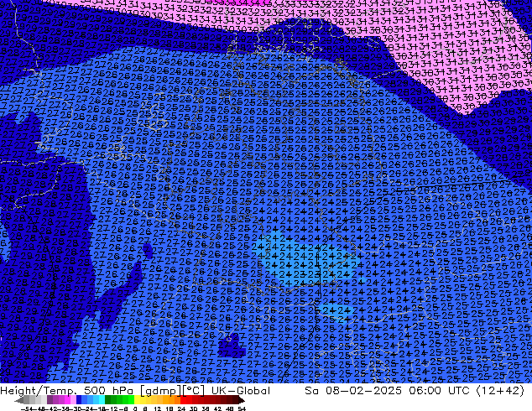Click the yellow swatch in the legend
The width and height of the screenshot is (532, 411).
[x=137, y=400]
